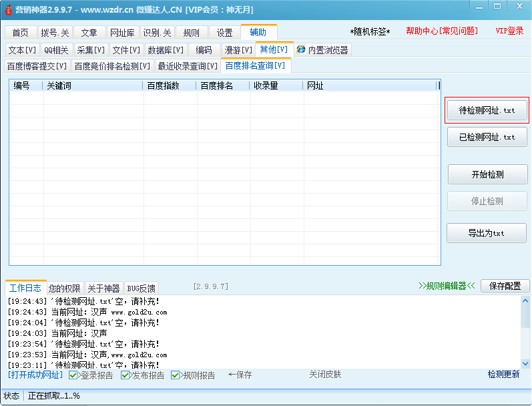Screen dimensions: 532x406
Task: Select the 网址库 tab
Action: [122, 33]
